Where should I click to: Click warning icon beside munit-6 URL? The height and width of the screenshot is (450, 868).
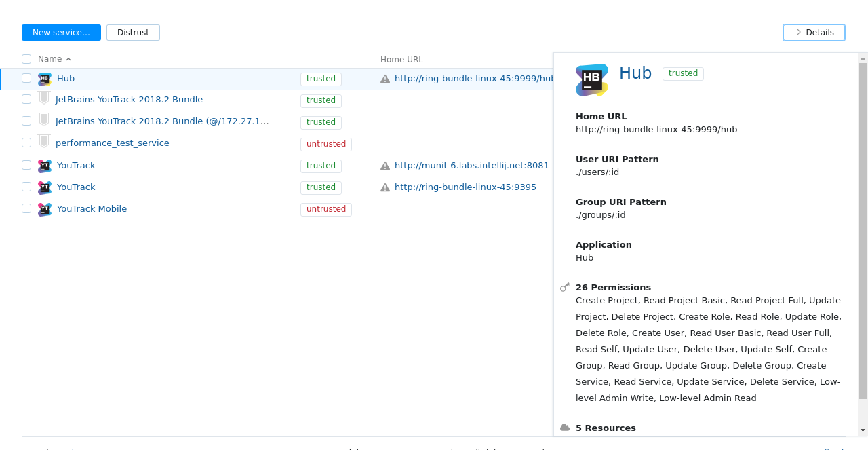click(x=385, y=166)
